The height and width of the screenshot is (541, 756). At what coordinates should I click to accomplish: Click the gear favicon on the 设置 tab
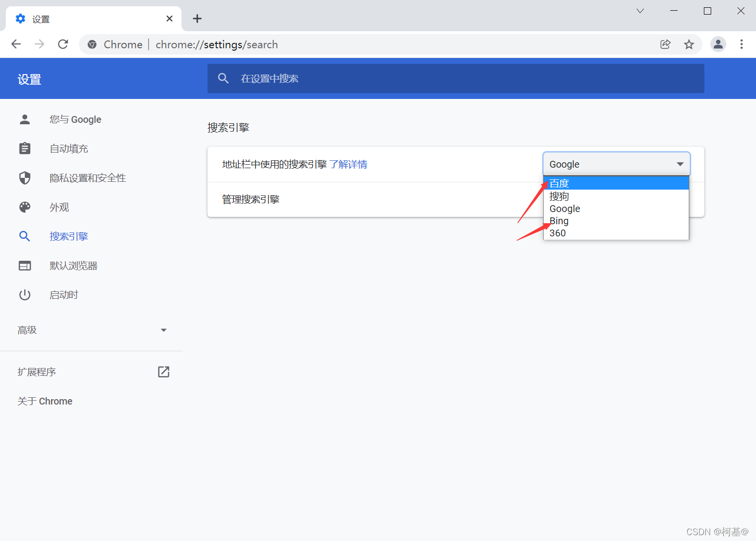[20, 19]
